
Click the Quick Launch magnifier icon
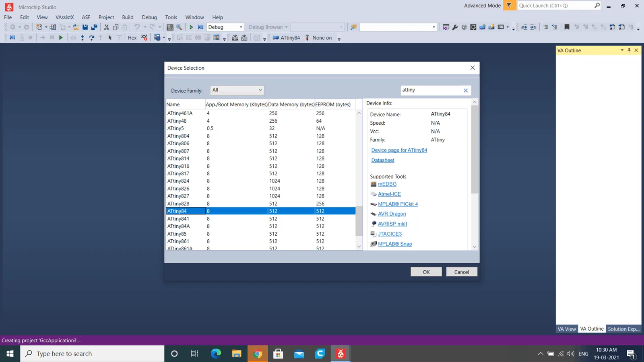point(597,5)
